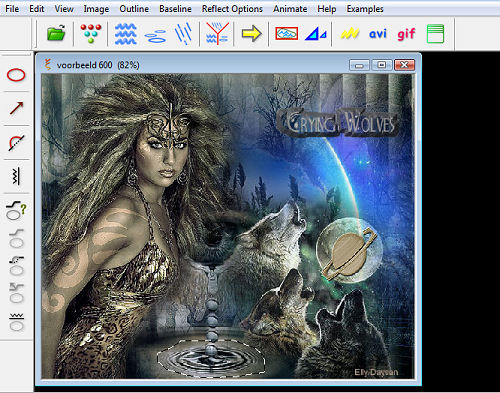Open the Animate menu
Image resolution: width=500 pixels, height=393 pixels.
click(x=290, y=9)
